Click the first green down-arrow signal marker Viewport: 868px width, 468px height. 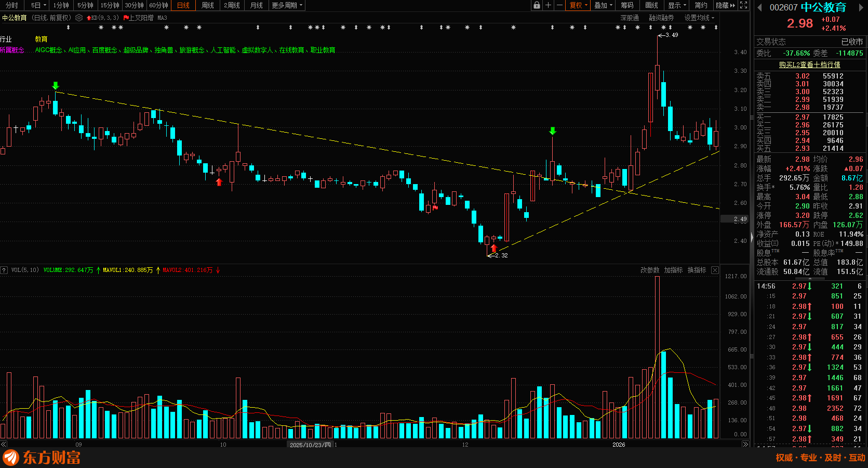coord(56,86)
